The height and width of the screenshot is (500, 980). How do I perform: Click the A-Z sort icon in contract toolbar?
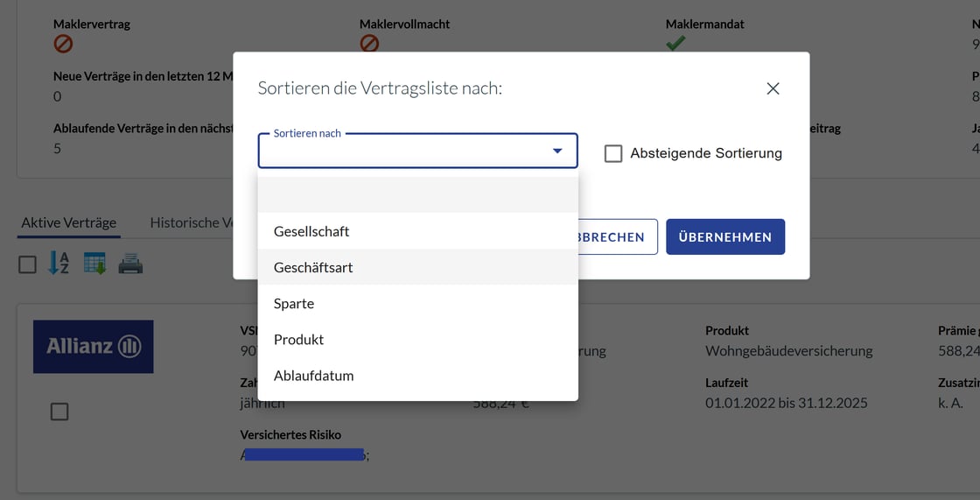pos(59,263)
